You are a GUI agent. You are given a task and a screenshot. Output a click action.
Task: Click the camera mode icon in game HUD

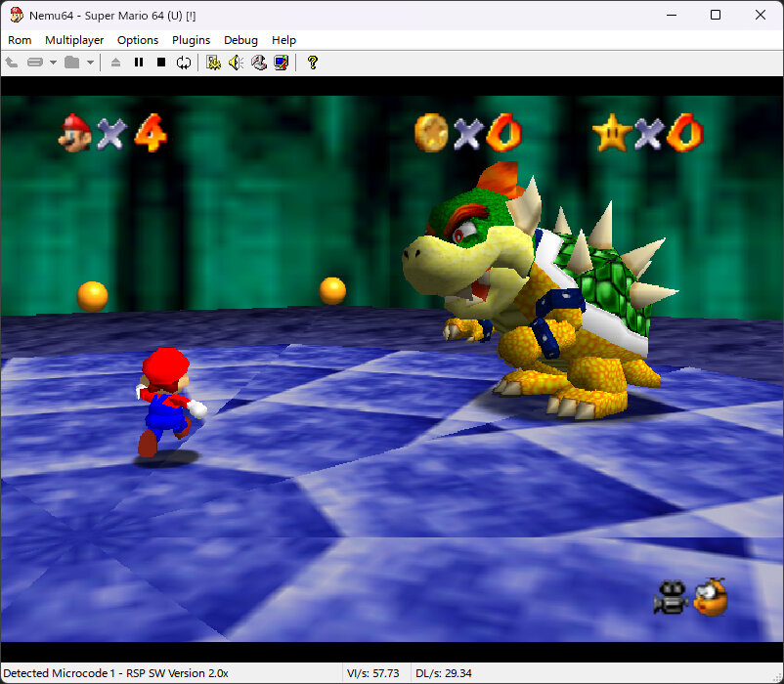pos(671,597)
